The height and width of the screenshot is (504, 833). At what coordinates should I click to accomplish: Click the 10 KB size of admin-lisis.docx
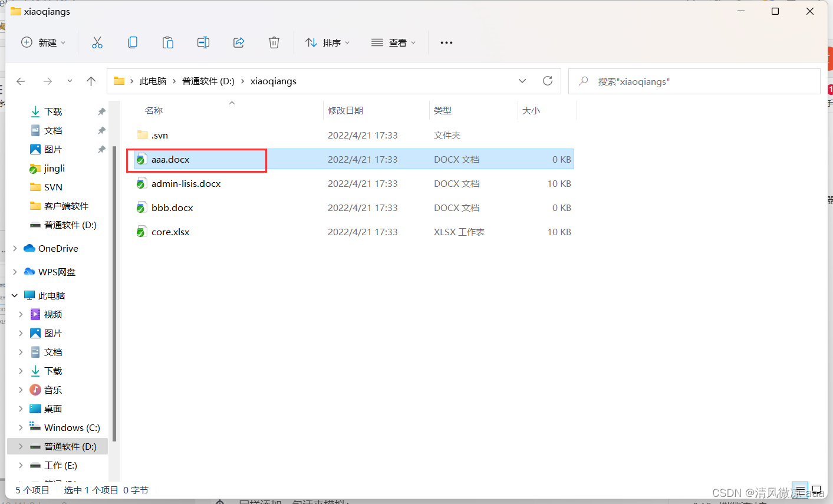pos(559,183)
